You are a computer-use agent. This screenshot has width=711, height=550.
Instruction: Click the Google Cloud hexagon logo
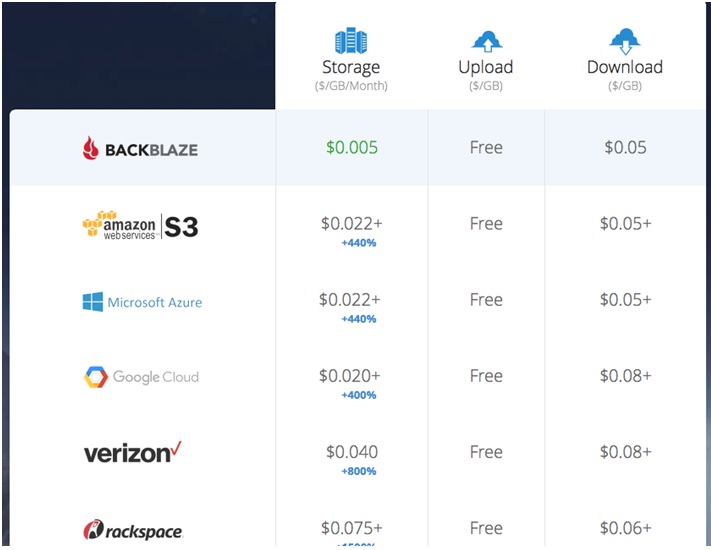point(96,377)
